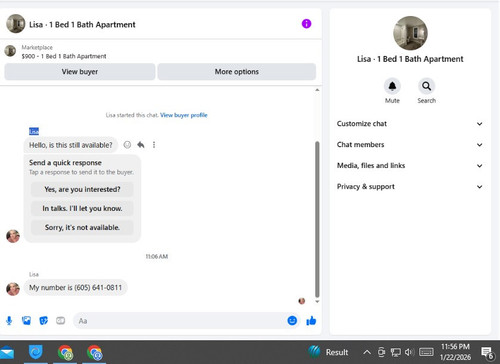The height and width of the screenshot is (364, 500).
Task: Open blue shield app in taskbar
Action: (36, 352)
